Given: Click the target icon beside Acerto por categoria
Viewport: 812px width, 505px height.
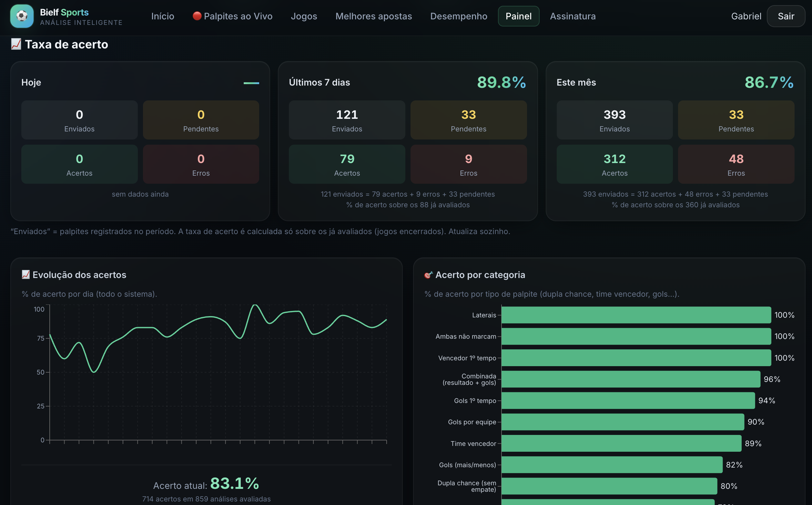Looking at the screenshot, I should (x=428, y=274).
